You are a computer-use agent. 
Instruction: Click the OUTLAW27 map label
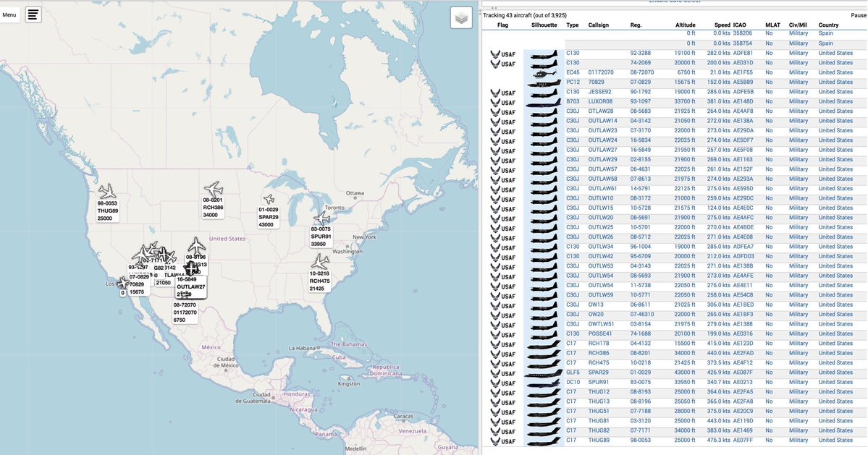tap(191, 286)
